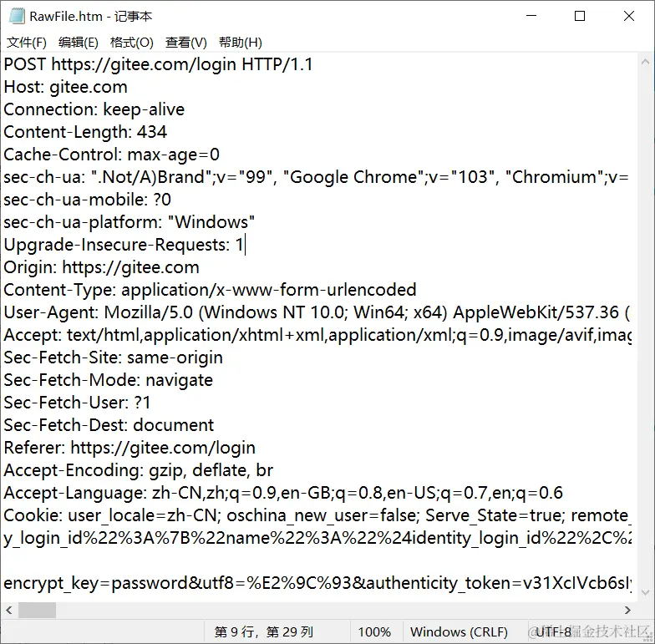Click the line and column status field
Viewport: 655px width, 644px height.
point(264,631)
